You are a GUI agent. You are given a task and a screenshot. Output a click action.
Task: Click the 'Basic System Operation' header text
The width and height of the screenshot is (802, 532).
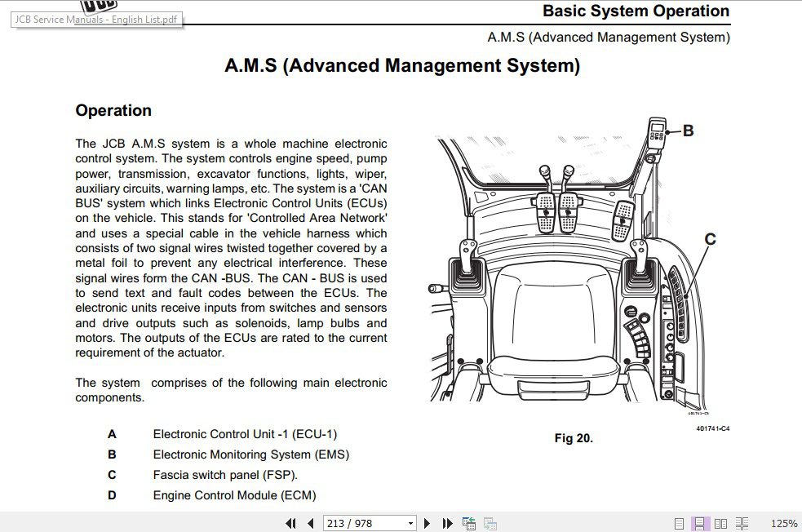636,11
